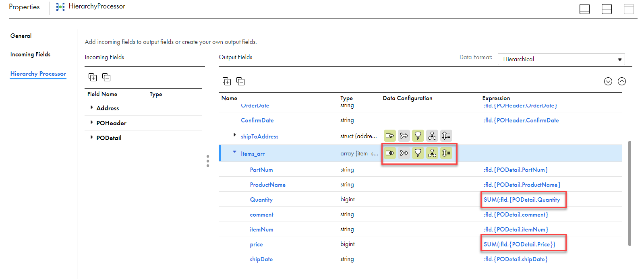Move selected output field down with circled down-chevron
This screenshot has height=279, width=644.
pyautogui.click(x=608, y=81)
